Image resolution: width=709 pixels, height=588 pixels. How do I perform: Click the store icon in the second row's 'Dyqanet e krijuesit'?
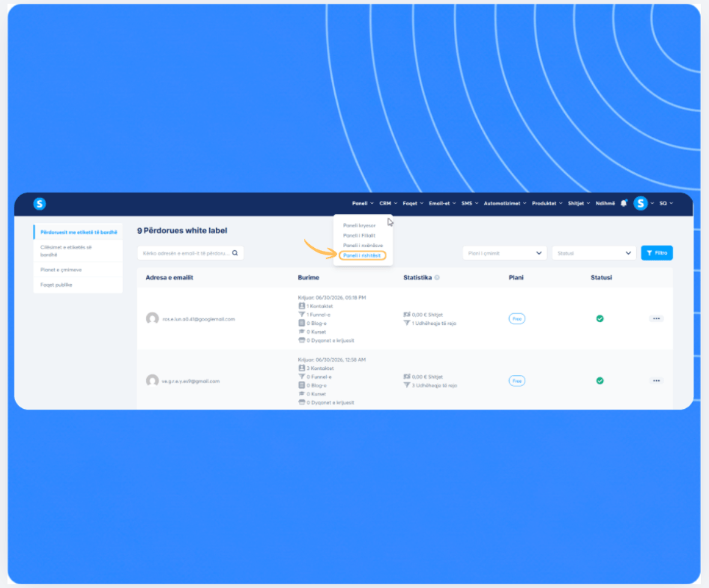301,402
